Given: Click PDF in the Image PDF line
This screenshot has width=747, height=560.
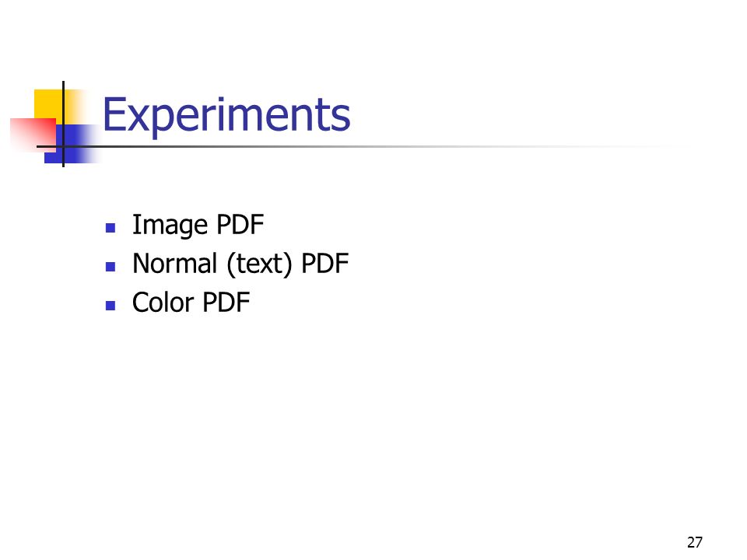Looking at the screenshot, I should click(240, 225).
